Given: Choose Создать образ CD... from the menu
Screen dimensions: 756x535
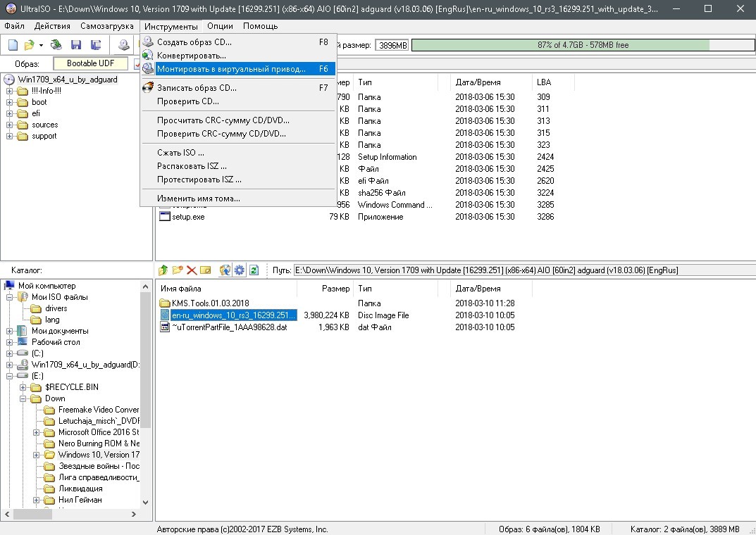Looking at the screenshot, I should (x=238, y=42).
